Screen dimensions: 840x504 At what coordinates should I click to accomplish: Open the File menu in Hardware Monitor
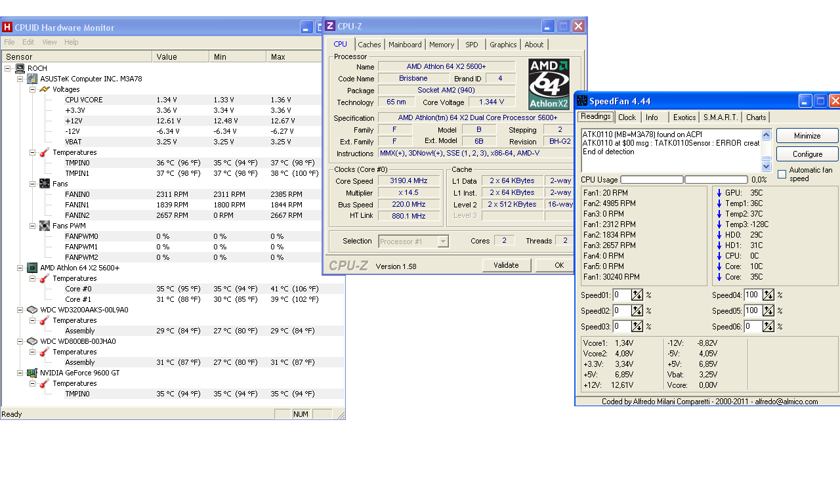[10, 42]
